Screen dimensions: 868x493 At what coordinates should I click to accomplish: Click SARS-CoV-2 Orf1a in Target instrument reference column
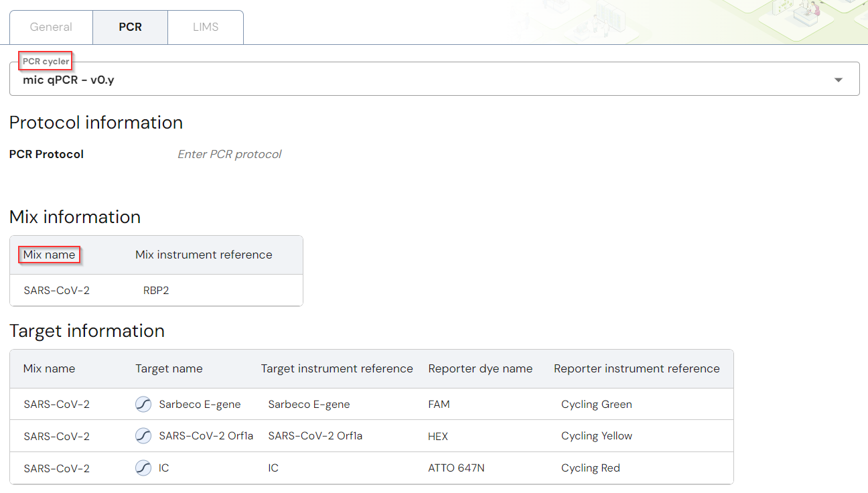315,436
